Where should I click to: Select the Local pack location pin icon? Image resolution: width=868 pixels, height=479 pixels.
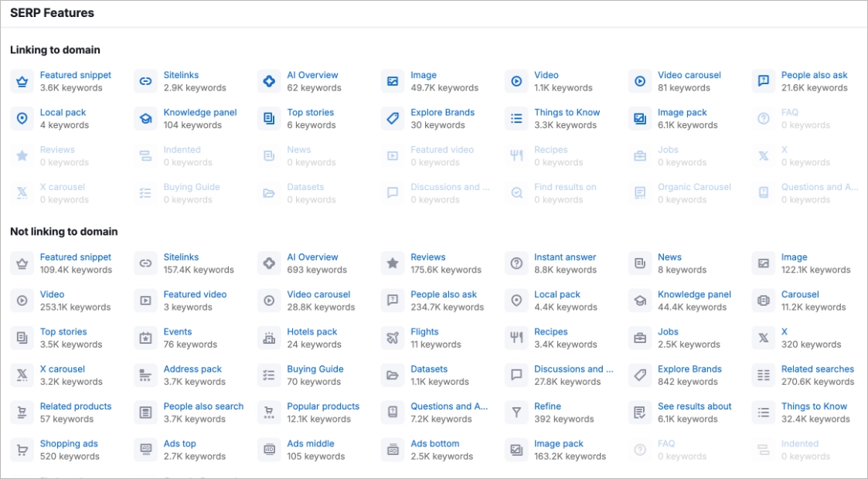21,117
